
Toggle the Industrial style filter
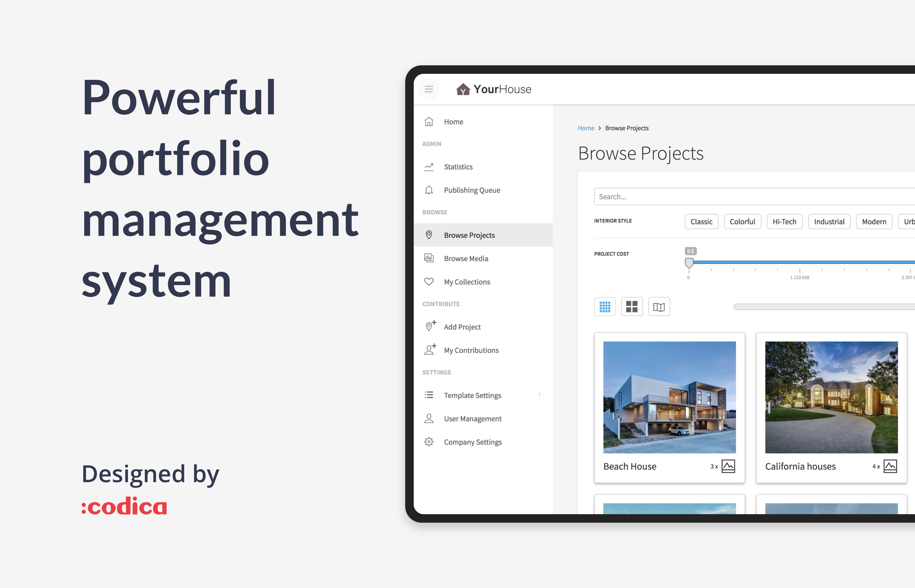pos(829,221)
